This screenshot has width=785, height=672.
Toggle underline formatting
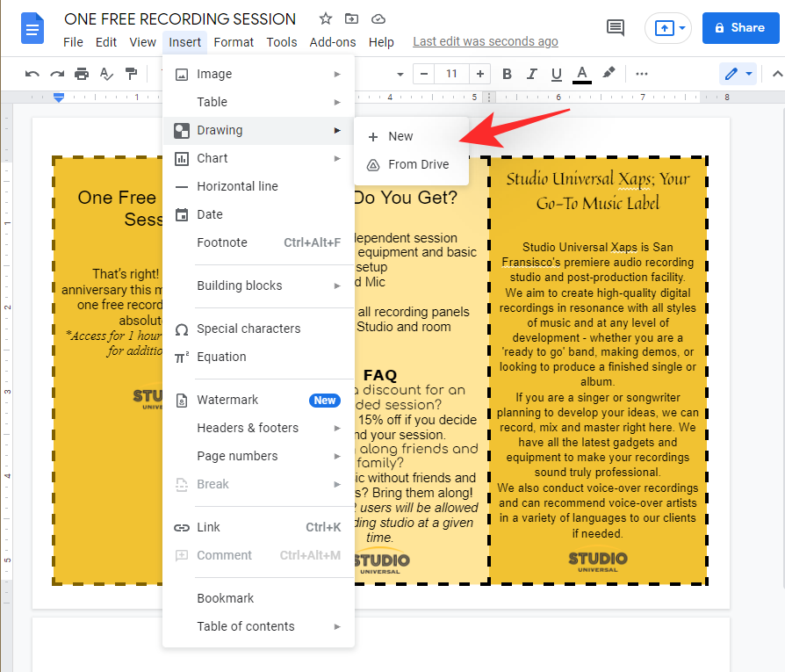pos(556,74)
